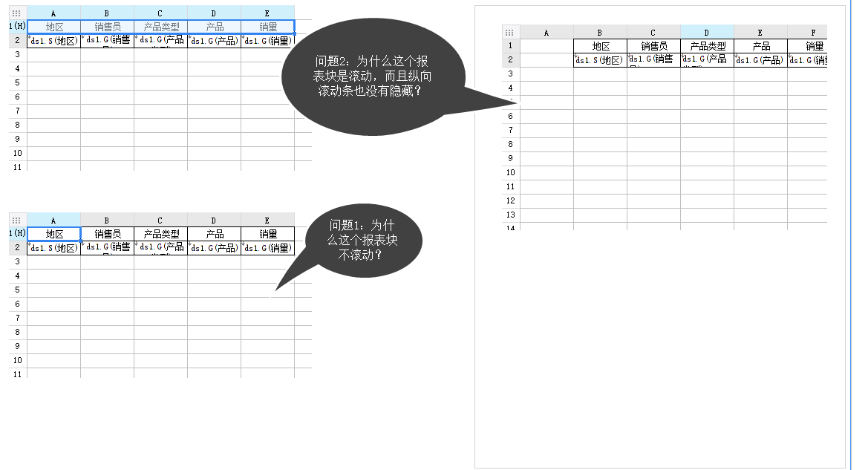Click cell 地区 in top-left block
868x470 pixels.
pos(53,27)
